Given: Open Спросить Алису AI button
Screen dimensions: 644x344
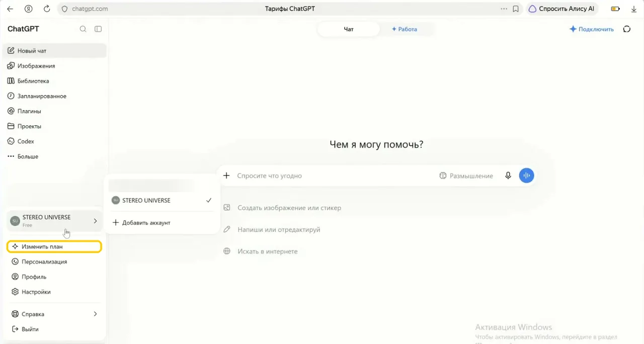Looking at the screenshot, I should coord(561,9).
